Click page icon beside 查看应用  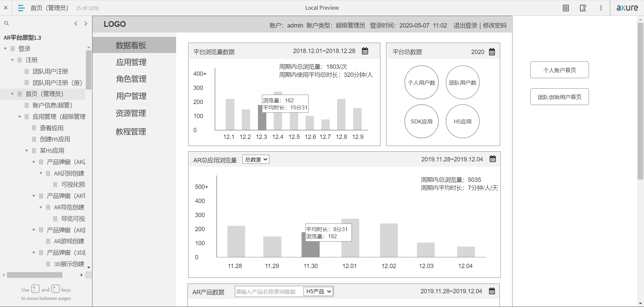(x=34, y=128)
